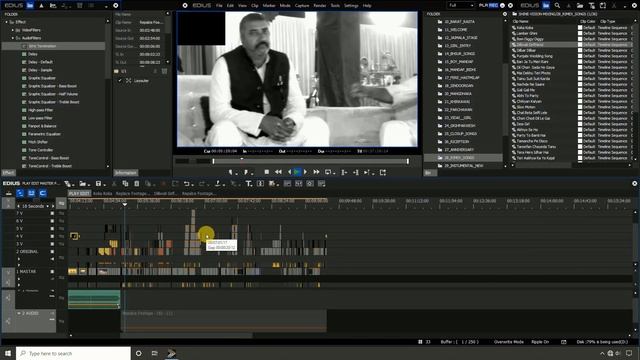Click the Effect panel tab at bottom left
This screenshot has height=360, width=640.
coord(8,173)
